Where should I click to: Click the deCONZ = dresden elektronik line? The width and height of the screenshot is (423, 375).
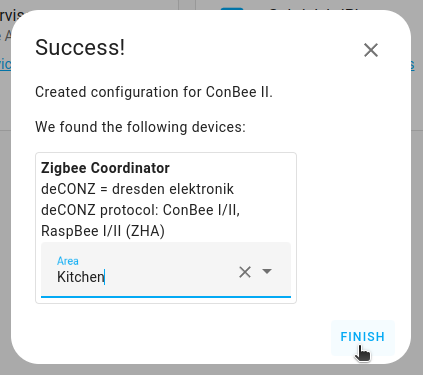pyautogui.click(x=137, y=189)
